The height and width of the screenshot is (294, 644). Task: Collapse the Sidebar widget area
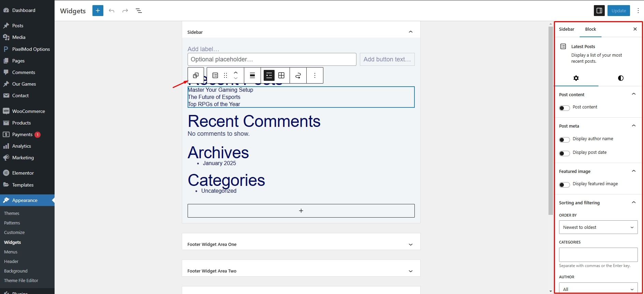tap(411, 32)
